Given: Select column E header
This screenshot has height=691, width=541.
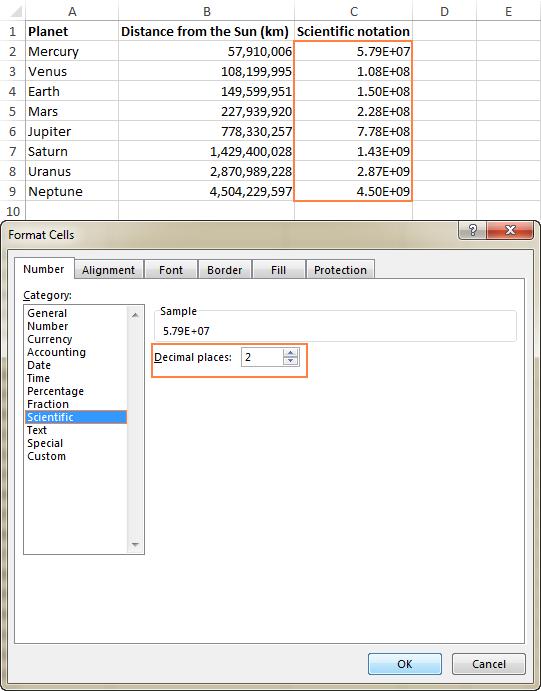Looking at the screenshot, I should 508,11.
